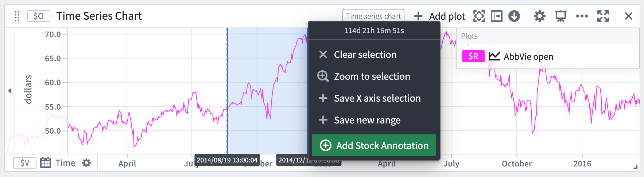644x177 pixels.
Task: Click Save new range option
Action: 367,120
